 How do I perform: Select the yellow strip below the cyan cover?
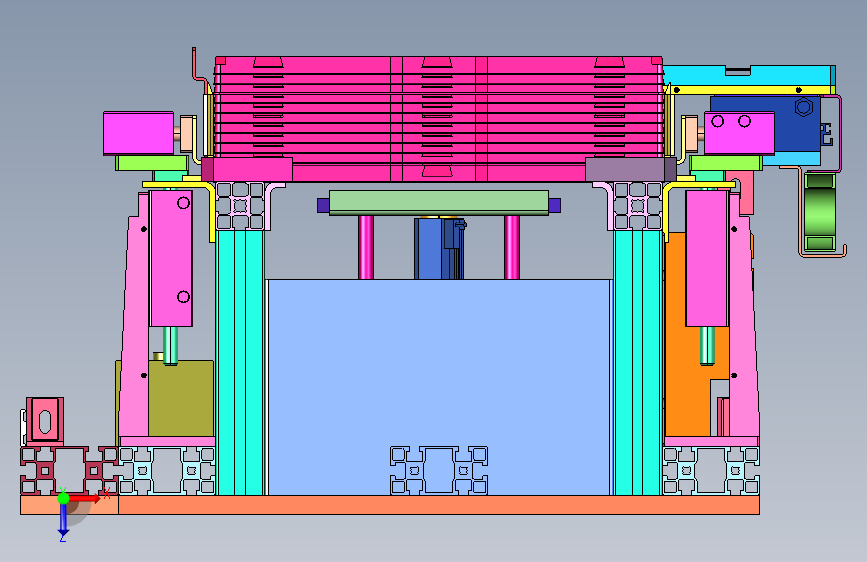[749, 90]
